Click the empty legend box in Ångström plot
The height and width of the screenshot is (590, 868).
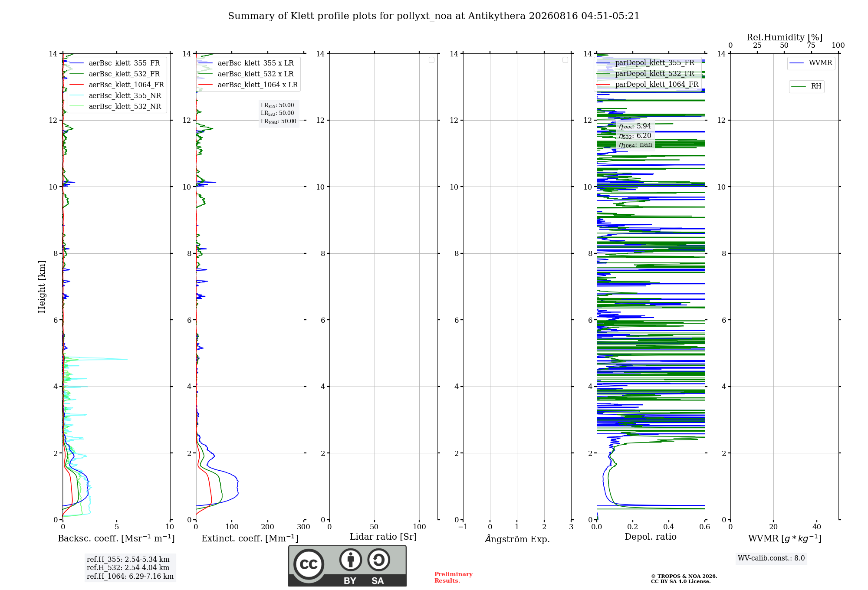pyautogui.click(x=565, y=60)
